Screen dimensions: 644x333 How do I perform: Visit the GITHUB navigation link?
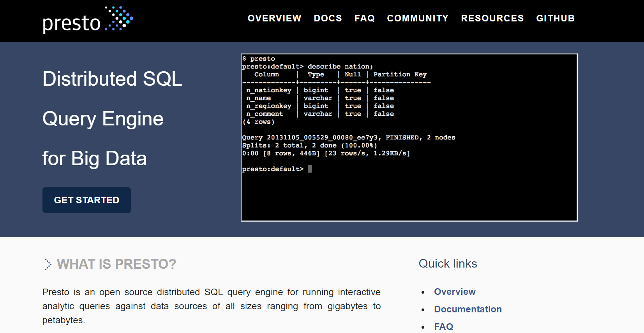pos(556,18)
